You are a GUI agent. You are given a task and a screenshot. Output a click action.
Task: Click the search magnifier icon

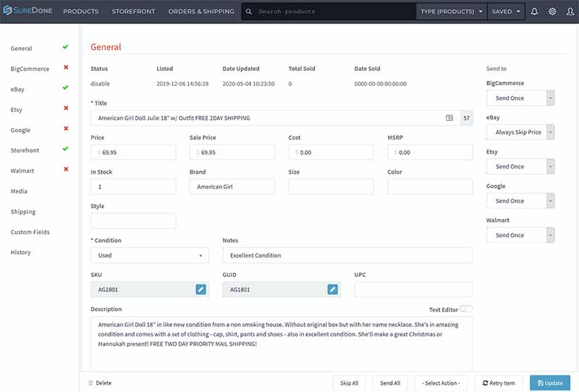click(x=249, y=12)
